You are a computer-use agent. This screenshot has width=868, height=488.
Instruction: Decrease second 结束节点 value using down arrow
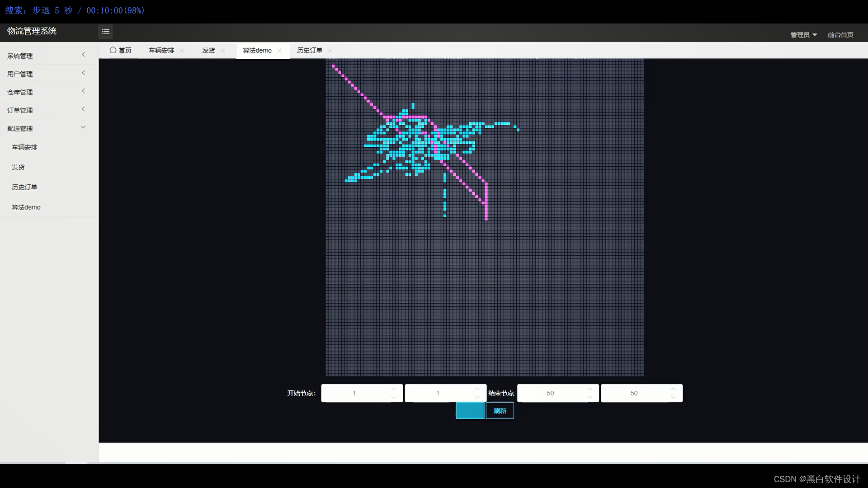coord(673,398)
